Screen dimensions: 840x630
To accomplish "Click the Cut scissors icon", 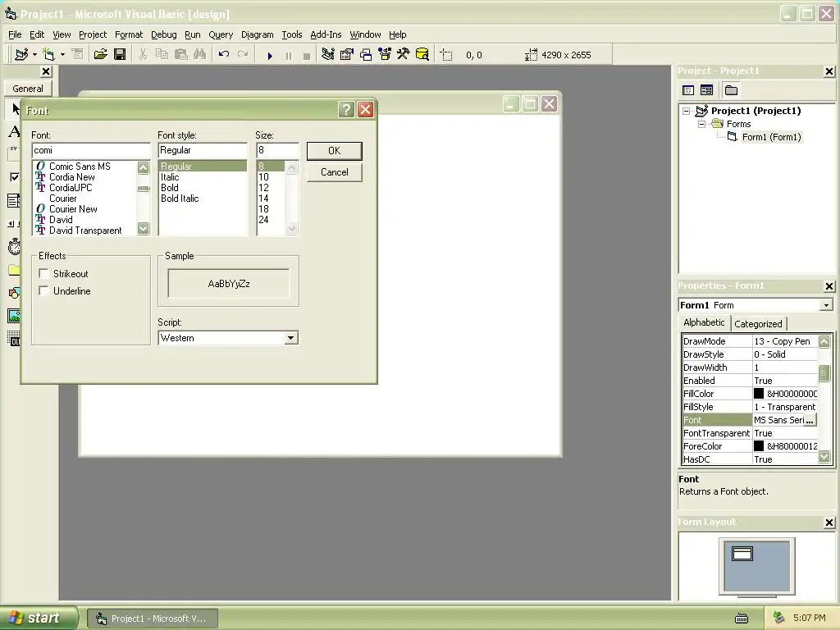I will point(143,54).
